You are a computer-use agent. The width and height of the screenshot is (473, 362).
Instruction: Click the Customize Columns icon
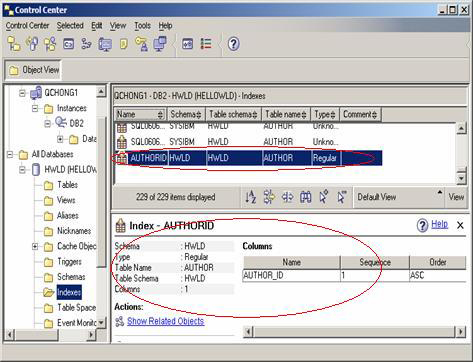287,197
